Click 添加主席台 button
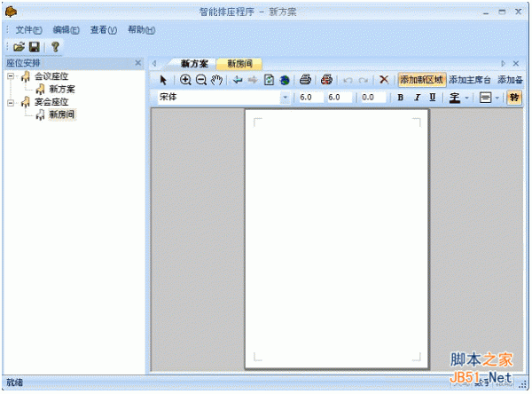This screenshot has height=394, width=532. [x=470, y=80]
